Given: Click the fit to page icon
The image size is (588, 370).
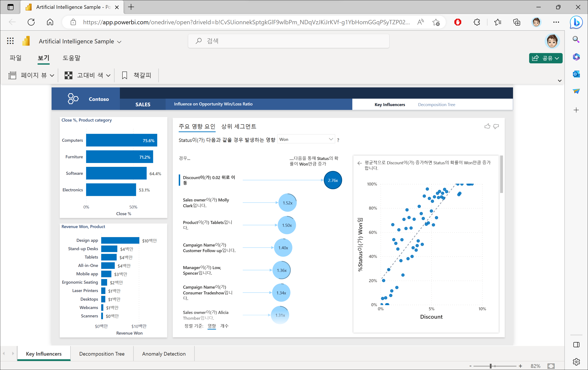Looking at the screenshot, I should click(551, 366).
